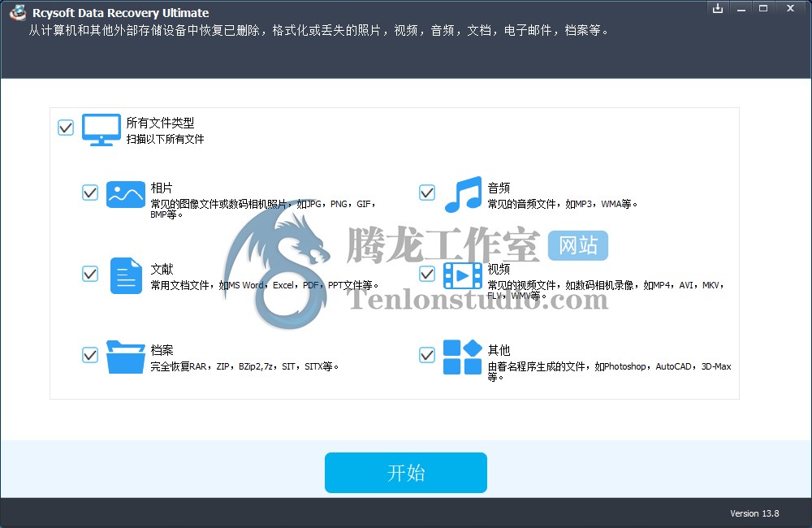Close the Rcysoft Data Recovery window
The height and width of the screenshot is (528, 812).
tap(790, 8)
